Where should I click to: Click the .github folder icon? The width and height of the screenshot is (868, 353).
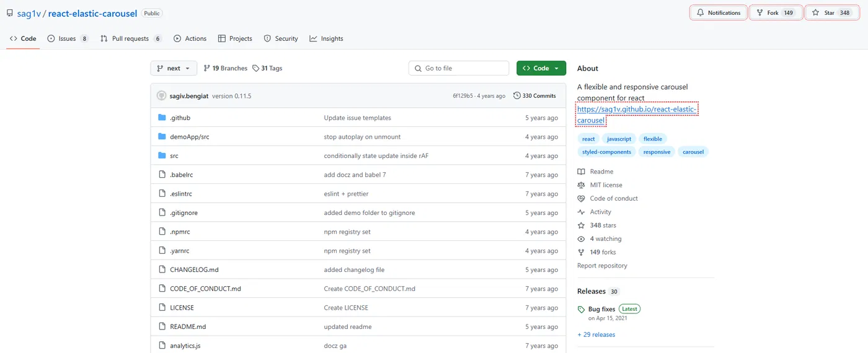click(162, 118)
